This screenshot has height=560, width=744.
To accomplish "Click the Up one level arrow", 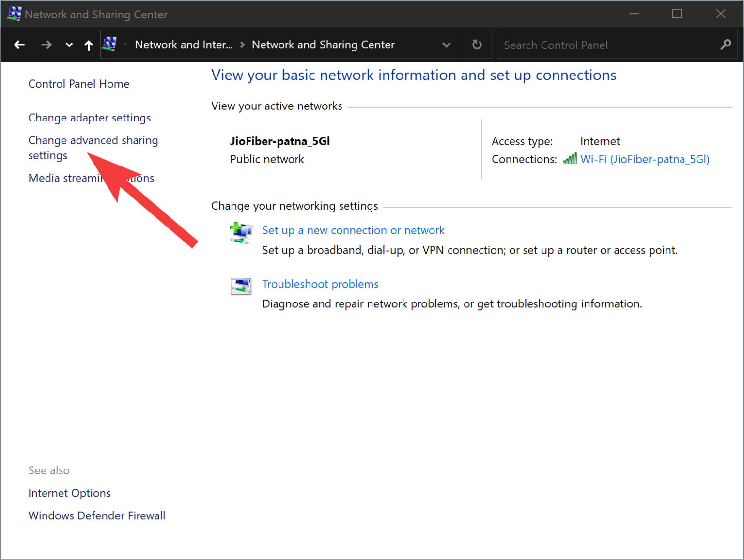I will tap(89, 45).
